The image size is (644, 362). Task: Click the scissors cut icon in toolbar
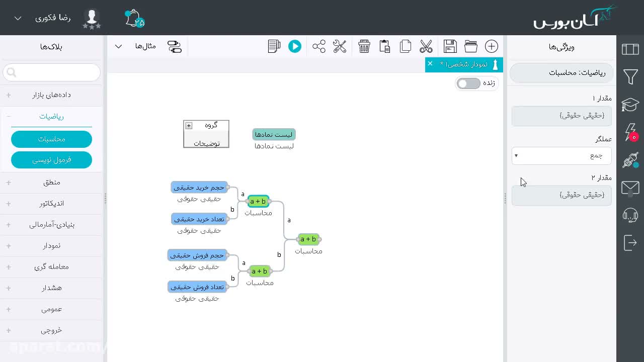click(x=426, y=46)
